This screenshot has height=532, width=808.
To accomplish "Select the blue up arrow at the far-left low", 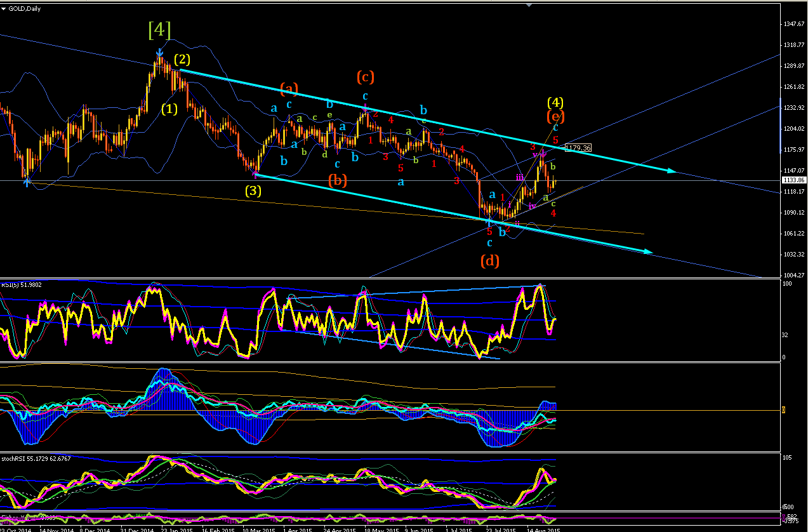I will pos(27,182).
